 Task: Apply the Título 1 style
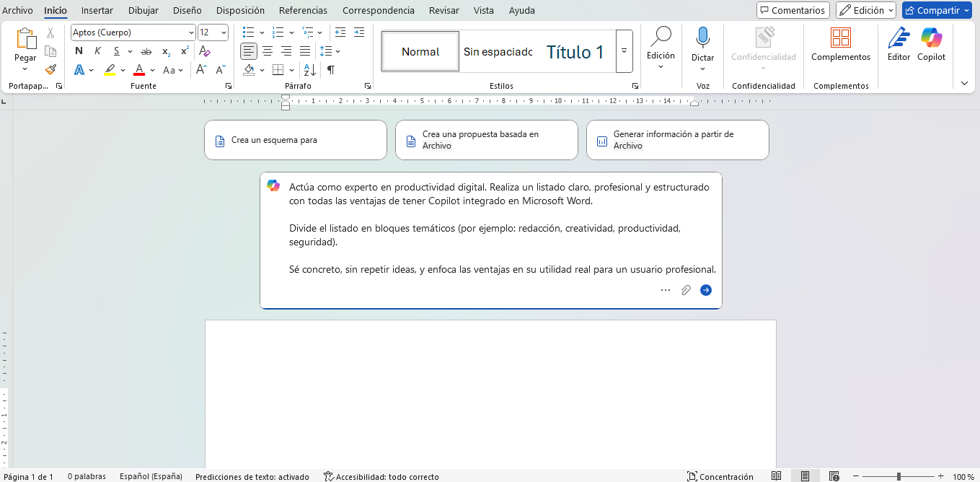pos(575,51)
